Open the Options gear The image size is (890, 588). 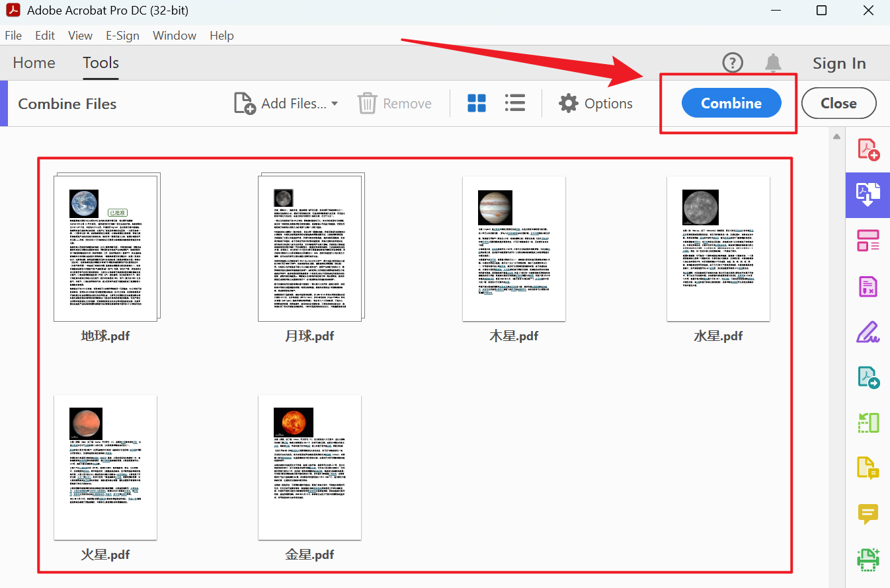click(567, 103)
